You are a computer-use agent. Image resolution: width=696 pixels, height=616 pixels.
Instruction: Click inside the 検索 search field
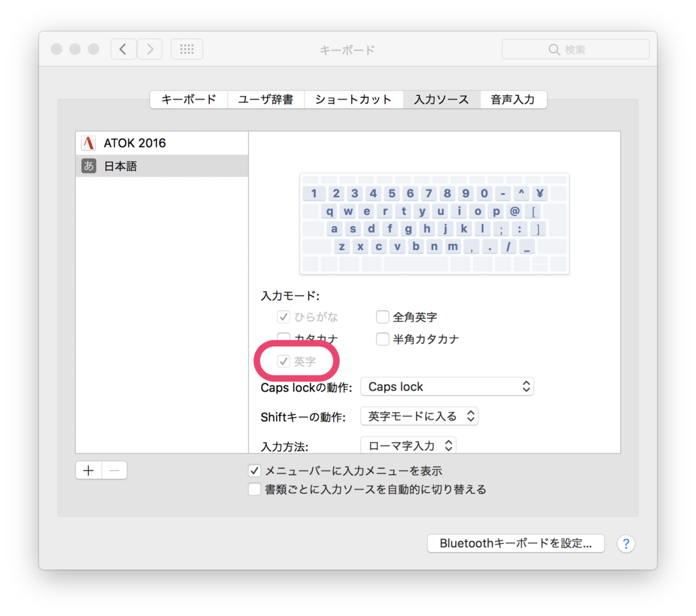(x=575, y=48)
